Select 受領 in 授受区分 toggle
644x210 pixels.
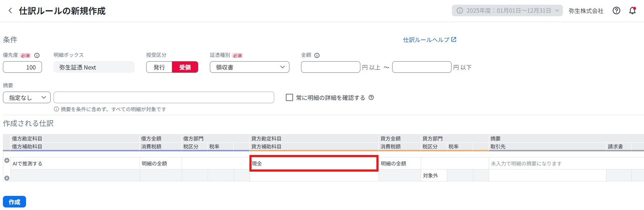click(185, 67)
